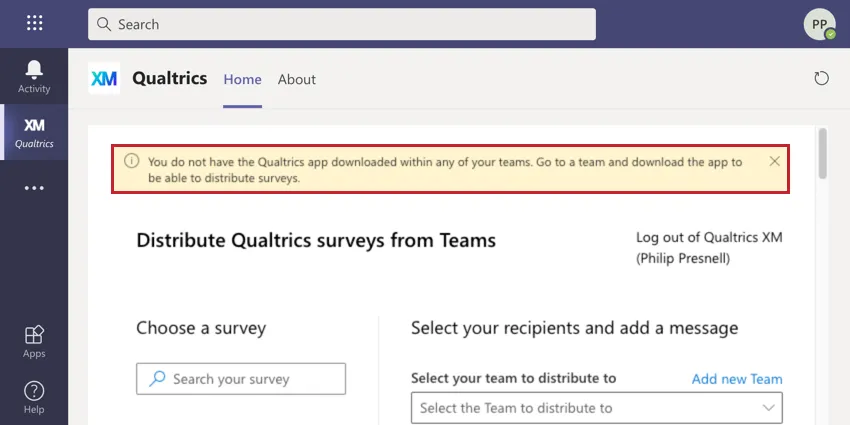
Task: Switch to the Home tab
Action: [x=242, y=79]
